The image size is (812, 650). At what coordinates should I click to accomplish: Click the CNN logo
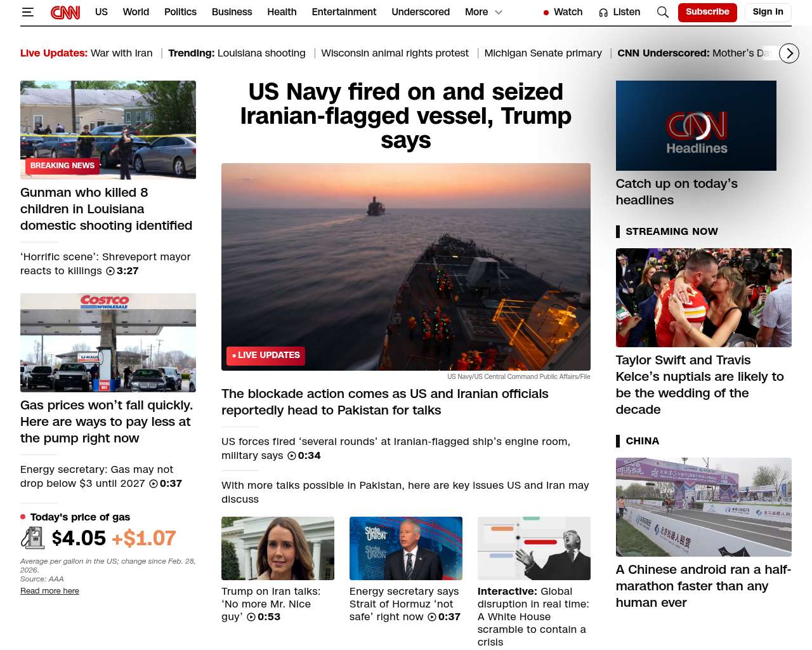tap(65, 12)
